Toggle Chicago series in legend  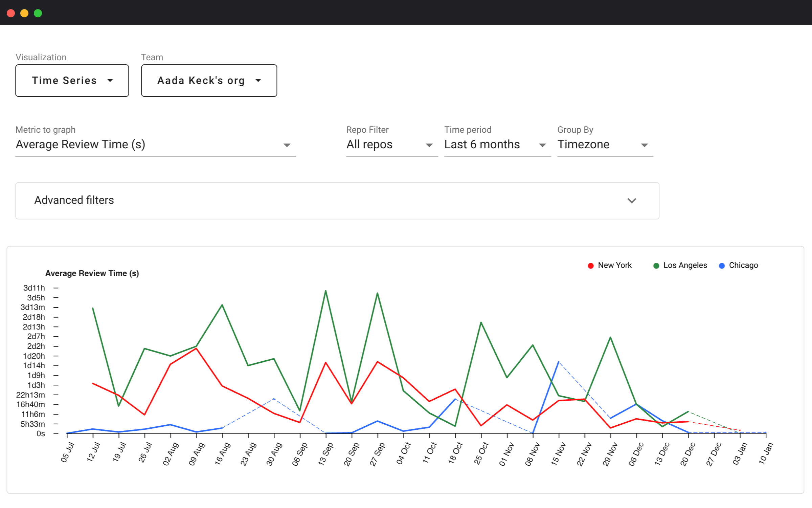click(x=743, y=265)
